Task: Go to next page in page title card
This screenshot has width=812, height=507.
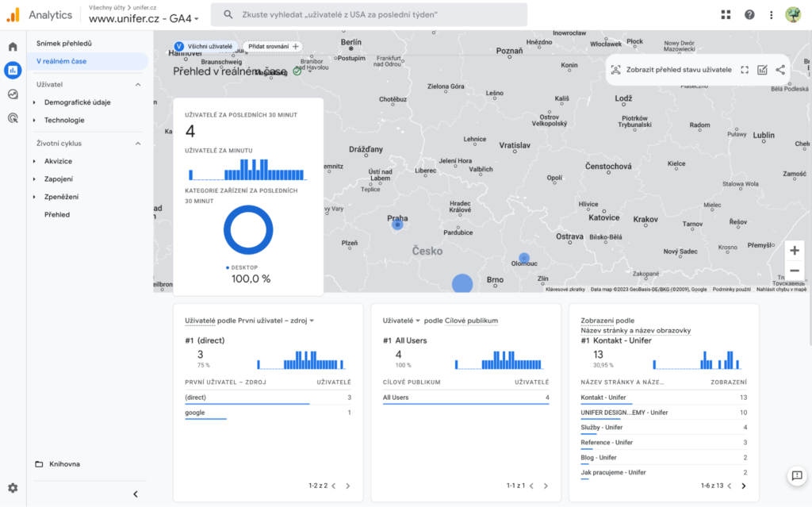Action: (744, 486)
